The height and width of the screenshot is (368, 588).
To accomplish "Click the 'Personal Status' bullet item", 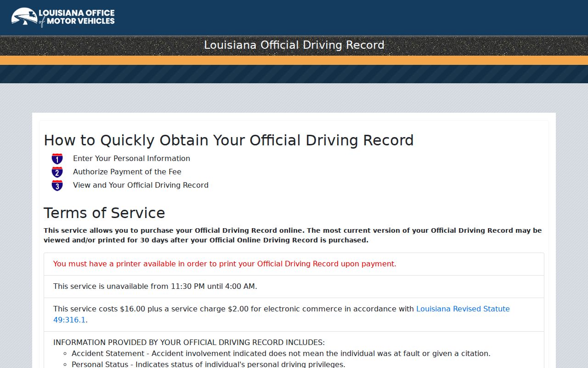I will (209, 364).
